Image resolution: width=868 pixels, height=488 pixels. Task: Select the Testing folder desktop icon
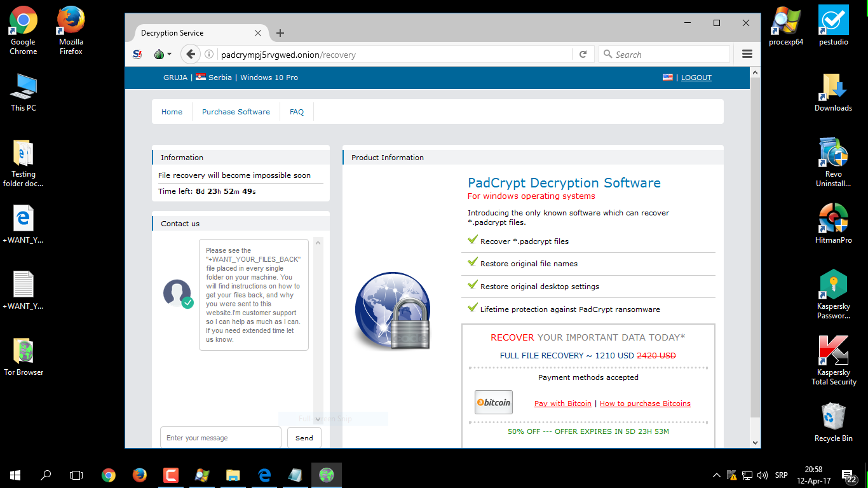tap(23, 163)
